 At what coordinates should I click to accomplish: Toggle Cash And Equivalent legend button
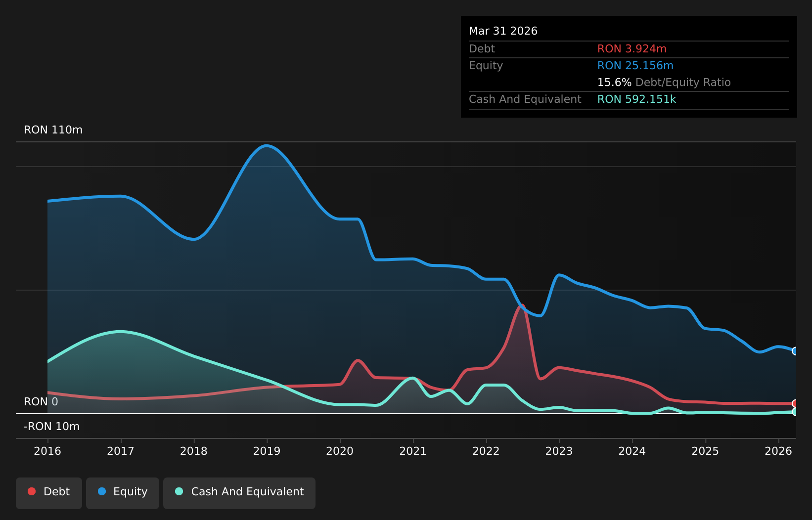(x=239, y=493)
